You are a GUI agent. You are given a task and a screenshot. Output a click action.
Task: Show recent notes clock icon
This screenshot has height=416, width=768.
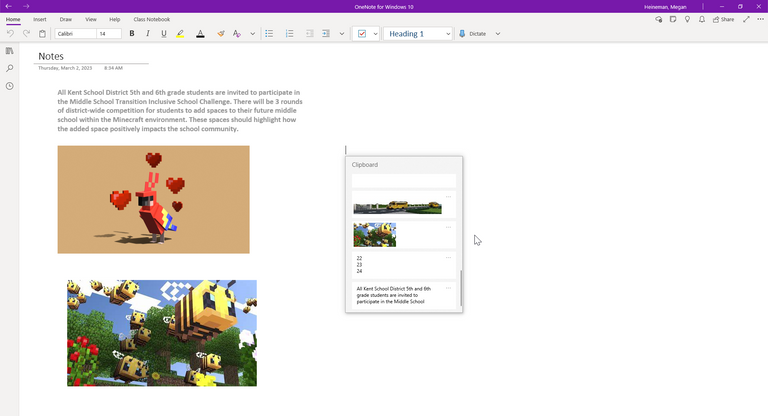(x=9, y=86)
